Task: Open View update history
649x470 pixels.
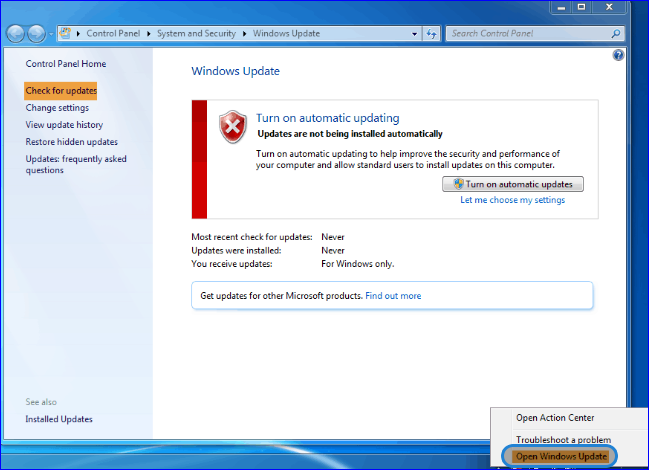Action: (x=64, y=125)
